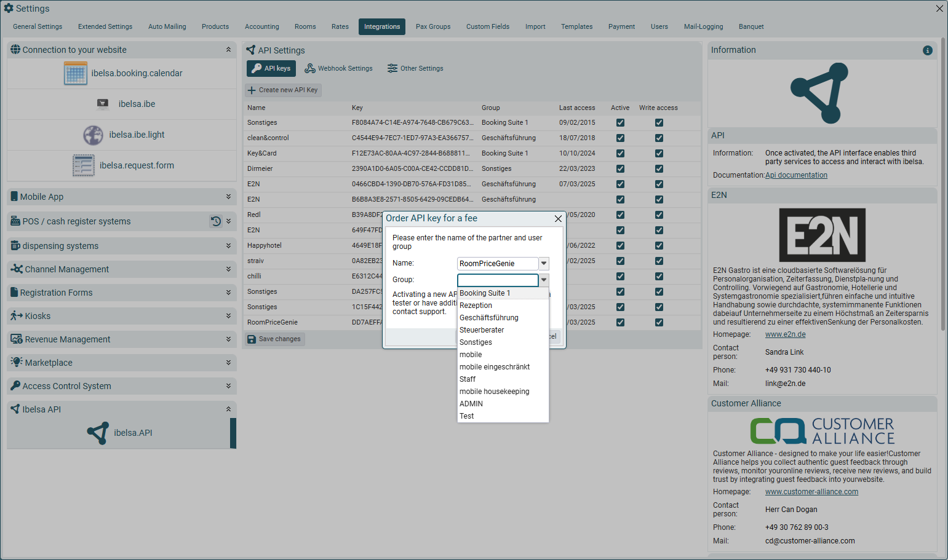Open www.customer-alliance.com link
Image resolution: width=948 pixels, height=560 pixels.
(x=811, y=492)
